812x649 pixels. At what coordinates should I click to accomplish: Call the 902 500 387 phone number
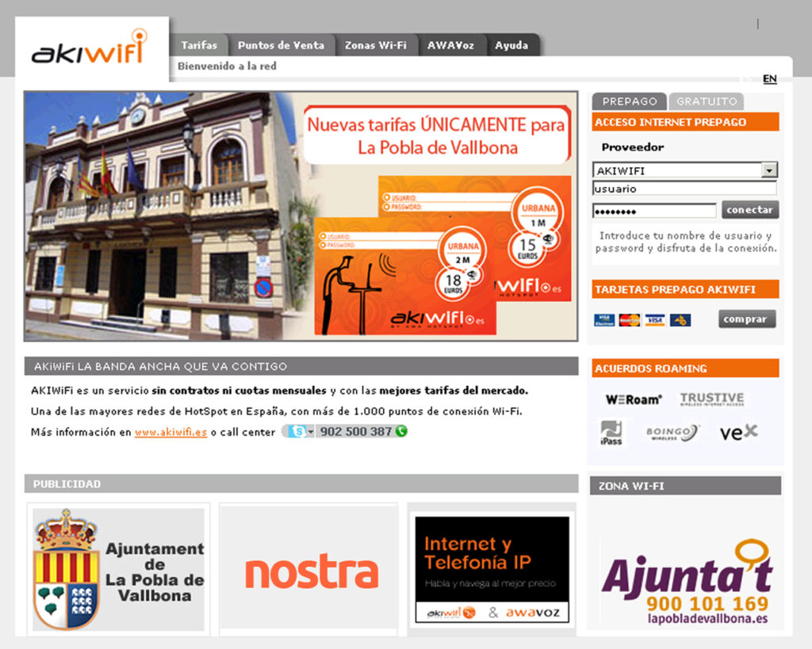(x=356, y=431)
